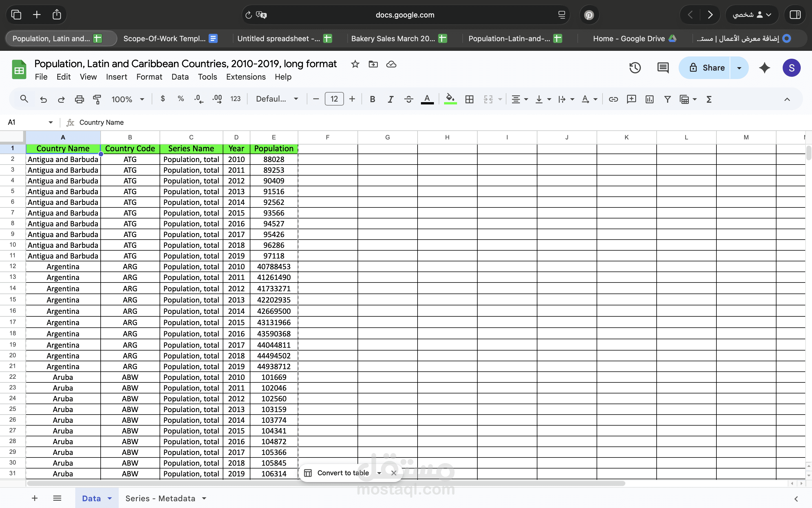Open the name box A1 dropdown arrow
812x508 pixels.
(50, 122)
